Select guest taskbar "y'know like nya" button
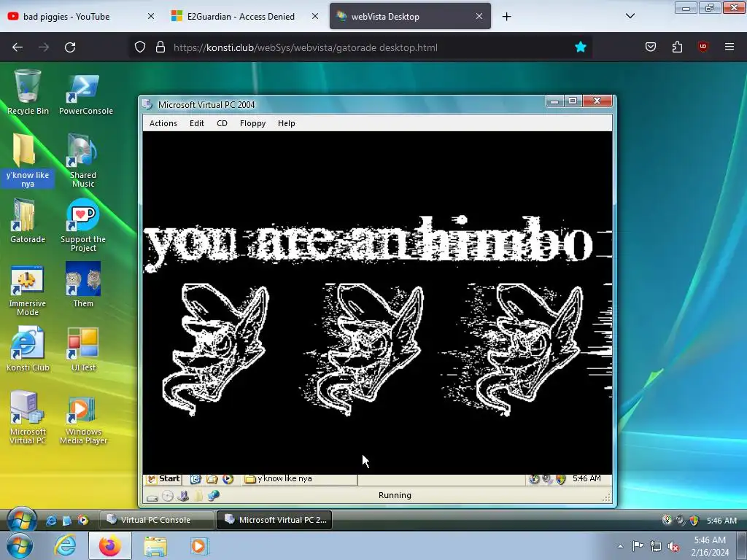The image size is (747, 560). click(x=299, y=479)
